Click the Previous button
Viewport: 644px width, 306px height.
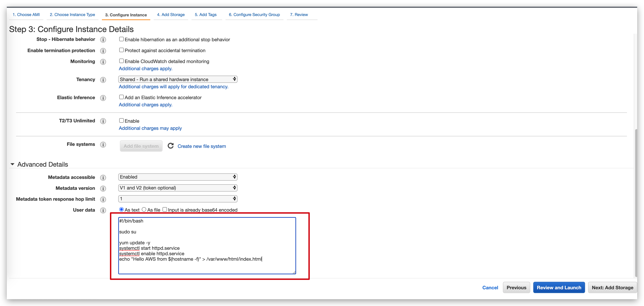coord(516,287)
